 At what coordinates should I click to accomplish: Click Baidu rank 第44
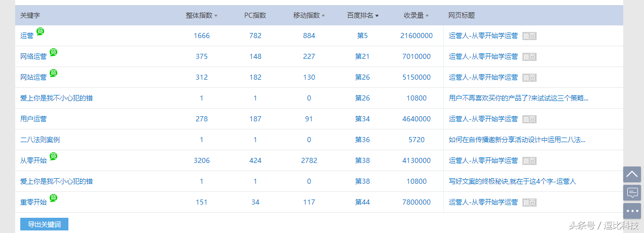click(x=362, y=203)
